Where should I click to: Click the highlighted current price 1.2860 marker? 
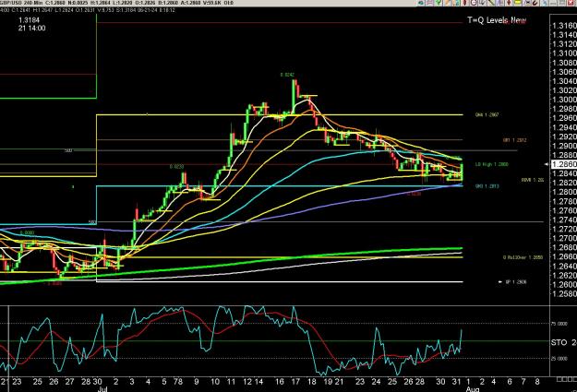coord(563,164)
